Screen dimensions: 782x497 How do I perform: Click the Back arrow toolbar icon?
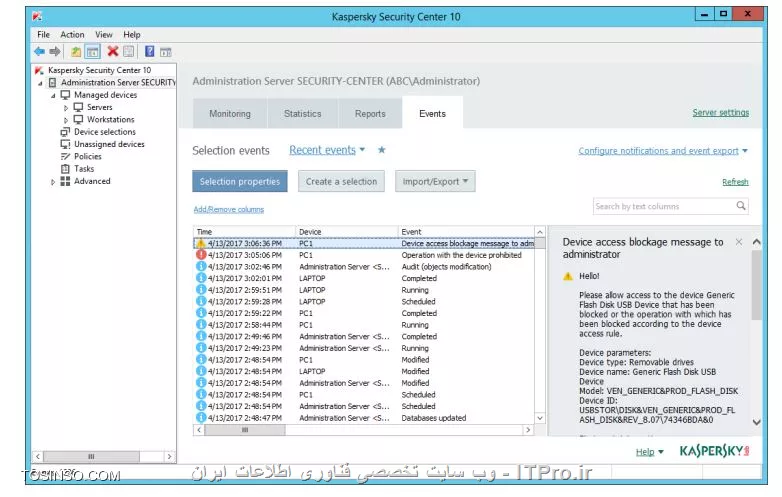coord(39,51)
